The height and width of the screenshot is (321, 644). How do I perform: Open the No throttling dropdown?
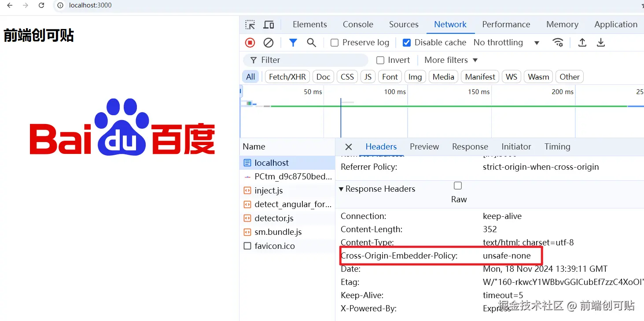506,43
